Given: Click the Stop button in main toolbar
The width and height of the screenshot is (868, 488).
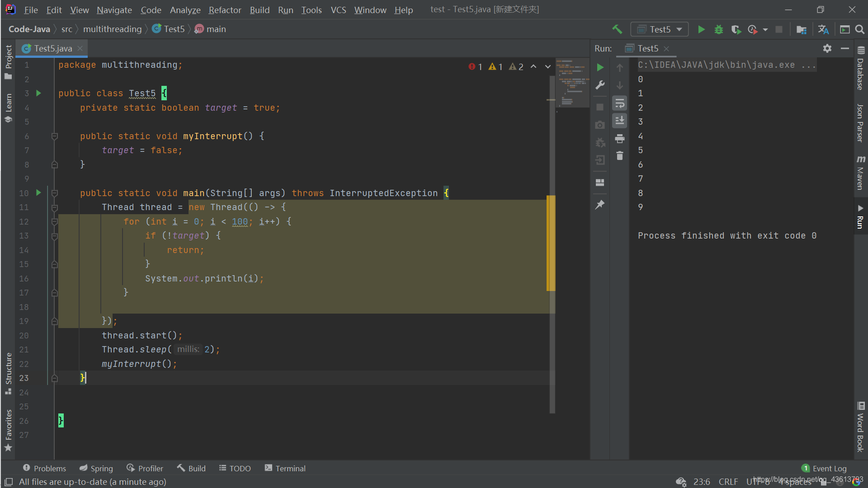Looking at the screenshot, I should (x=779, y=29).
